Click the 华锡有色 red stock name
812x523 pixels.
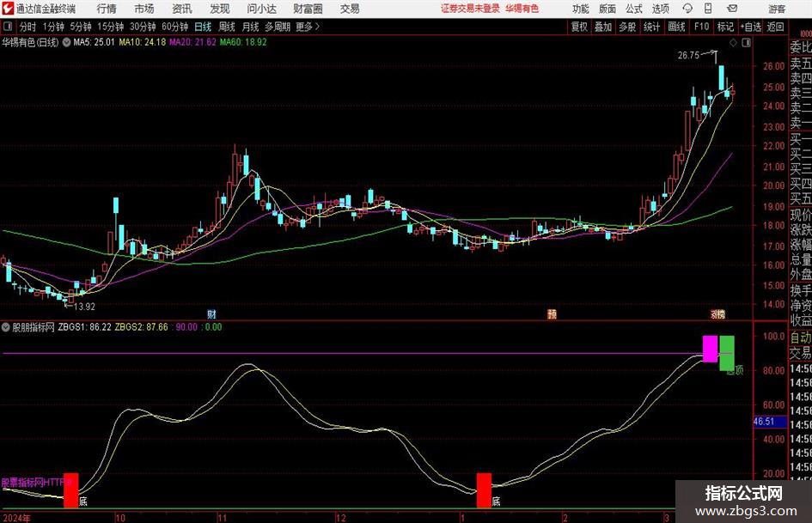pos(522,9)
